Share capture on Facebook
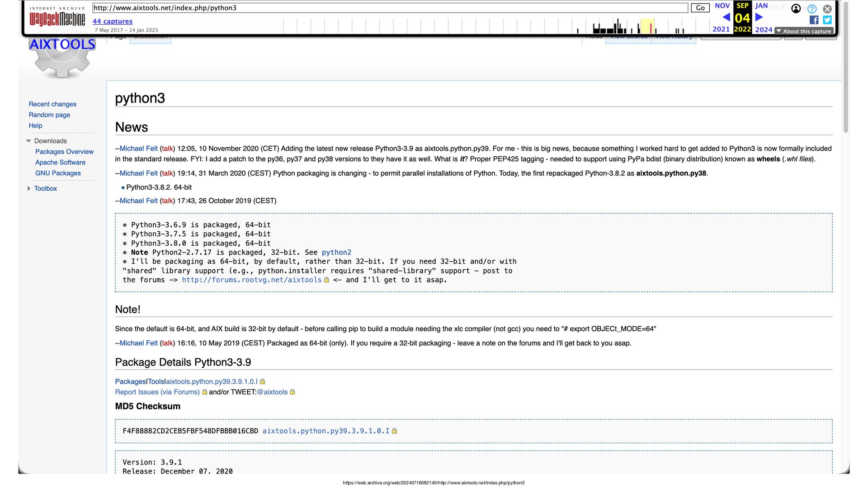The image size is (868, 488). coord(814,20)
